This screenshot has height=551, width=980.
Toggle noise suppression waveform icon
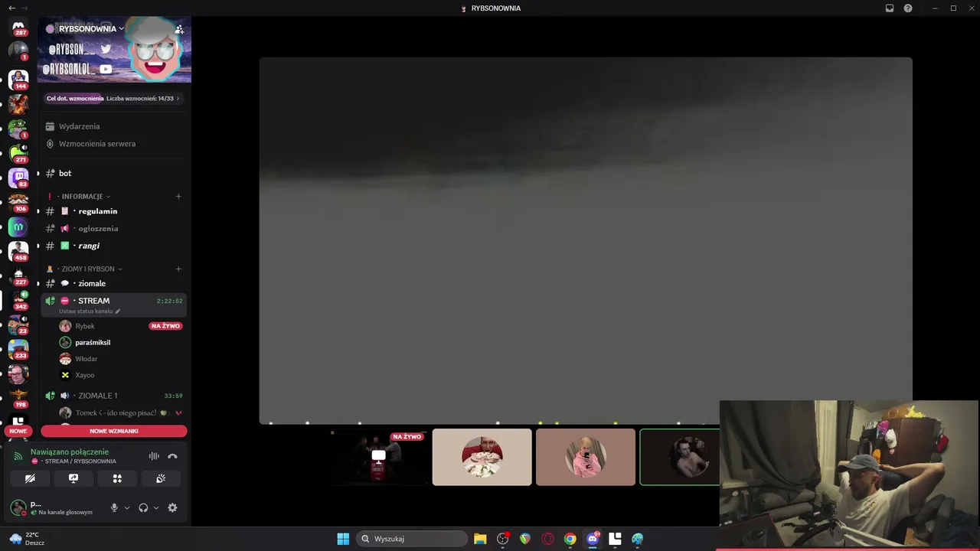point(154,456)
